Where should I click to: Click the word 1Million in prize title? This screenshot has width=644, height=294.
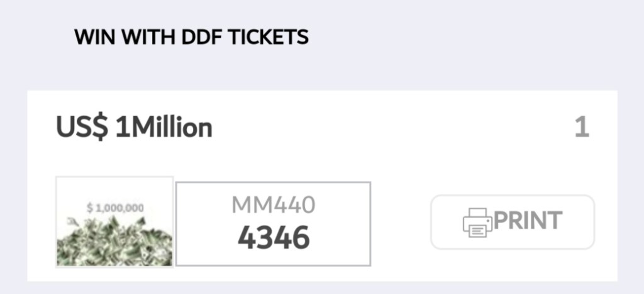tap(164, 128)
